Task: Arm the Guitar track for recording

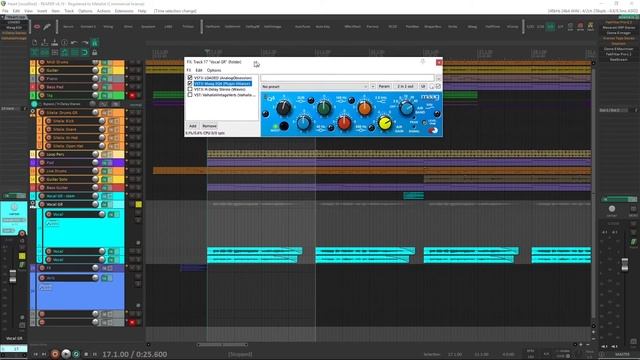Action: 42,70
